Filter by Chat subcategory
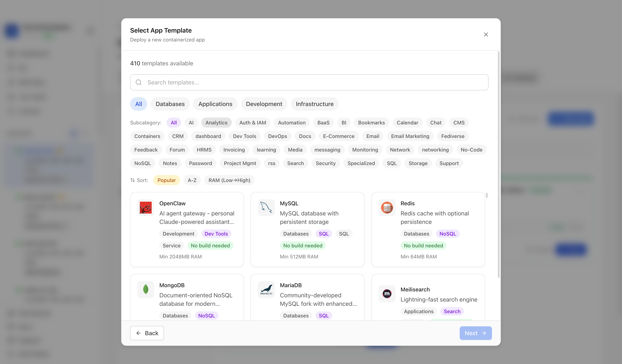The image size is (622, 364). 436,123
